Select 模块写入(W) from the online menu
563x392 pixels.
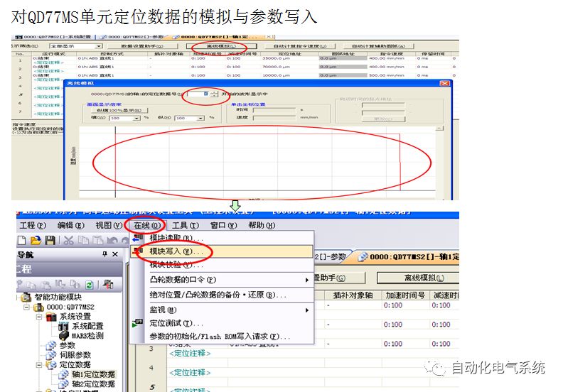tap(176, 251)
